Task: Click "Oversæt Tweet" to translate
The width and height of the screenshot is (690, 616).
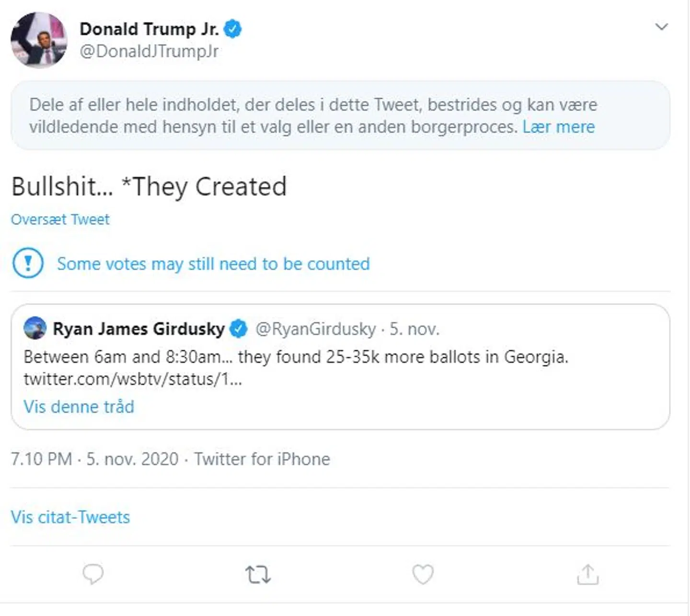Action: pyautogui.click(x=60, y=220)
